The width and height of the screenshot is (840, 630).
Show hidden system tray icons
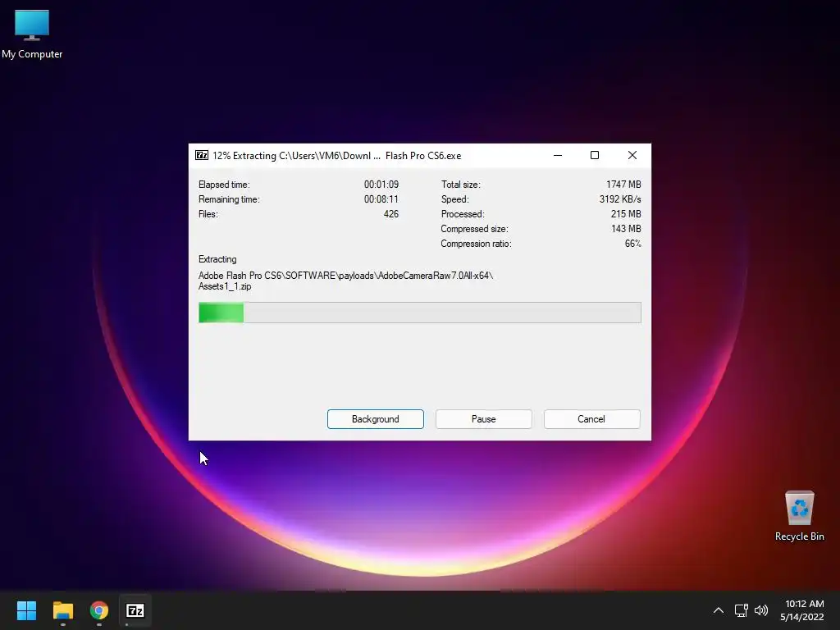[x=719, y=610]
